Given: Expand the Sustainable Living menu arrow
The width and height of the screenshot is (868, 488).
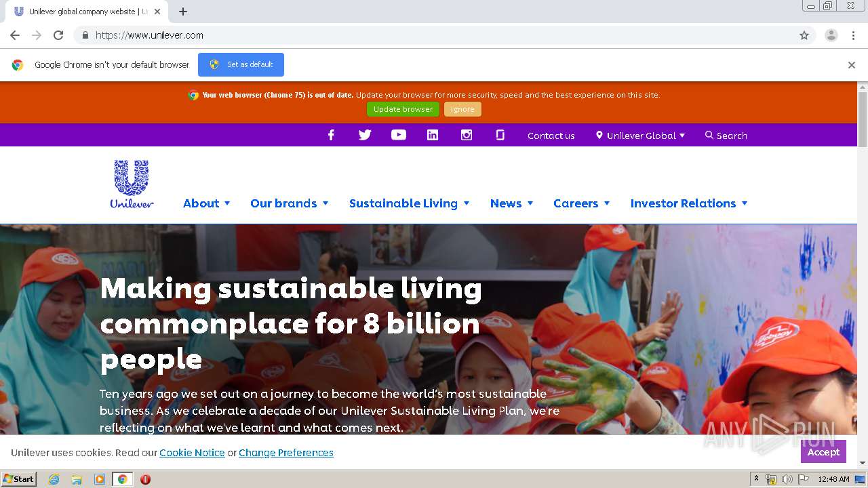Looking at the screenshot, I should 467,203.
